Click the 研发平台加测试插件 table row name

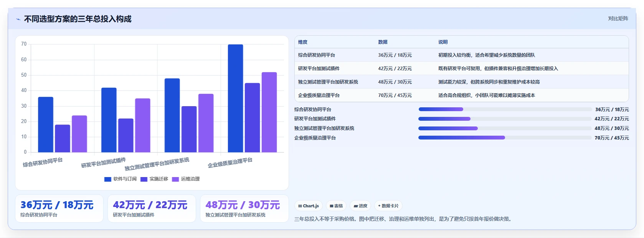(x=319, y=69)
